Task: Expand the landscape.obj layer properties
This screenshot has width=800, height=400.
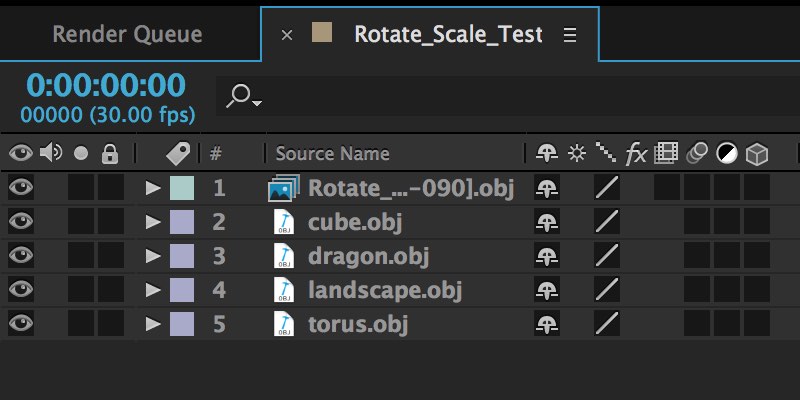Action: [x=153, y=290]
